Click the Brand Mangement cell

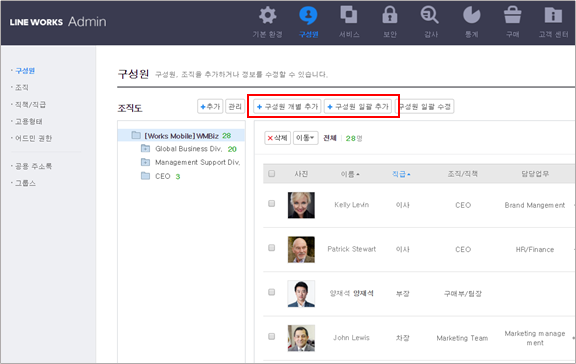[534, 205]
